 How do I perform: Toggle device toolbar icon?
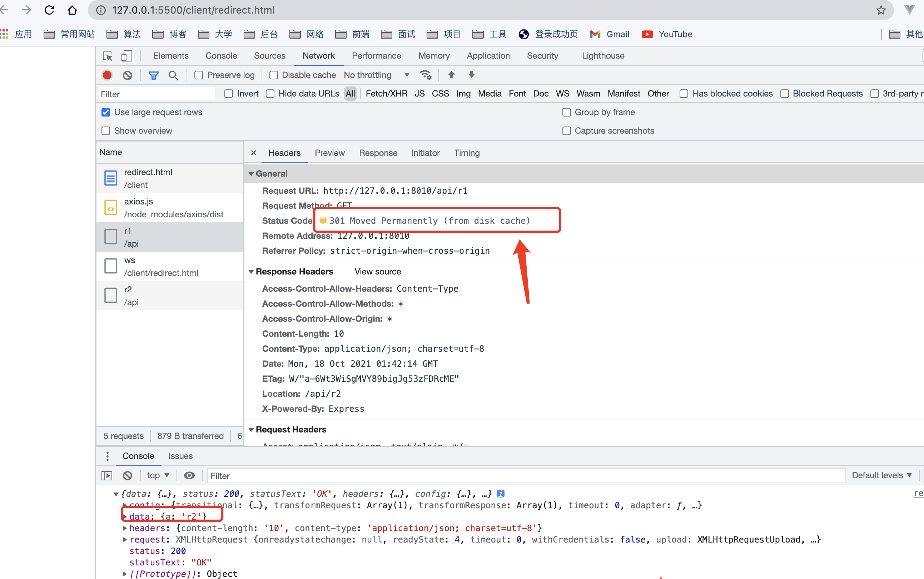tap(127, 56)
